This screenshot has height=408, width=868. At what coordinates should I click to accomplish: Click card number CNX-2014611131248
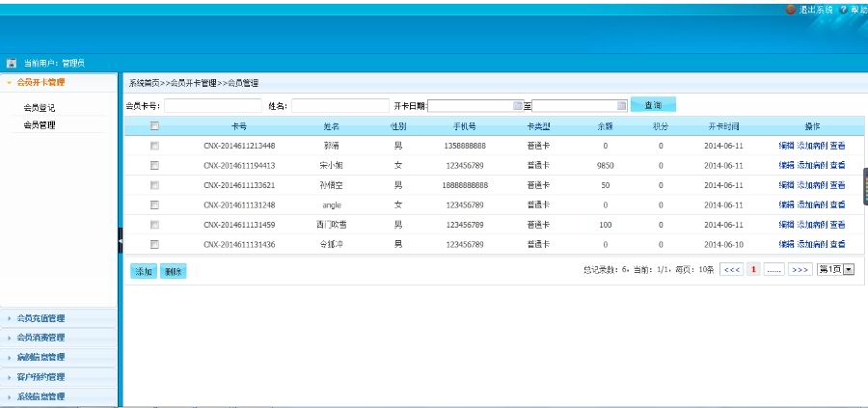(x=239, y=204)
